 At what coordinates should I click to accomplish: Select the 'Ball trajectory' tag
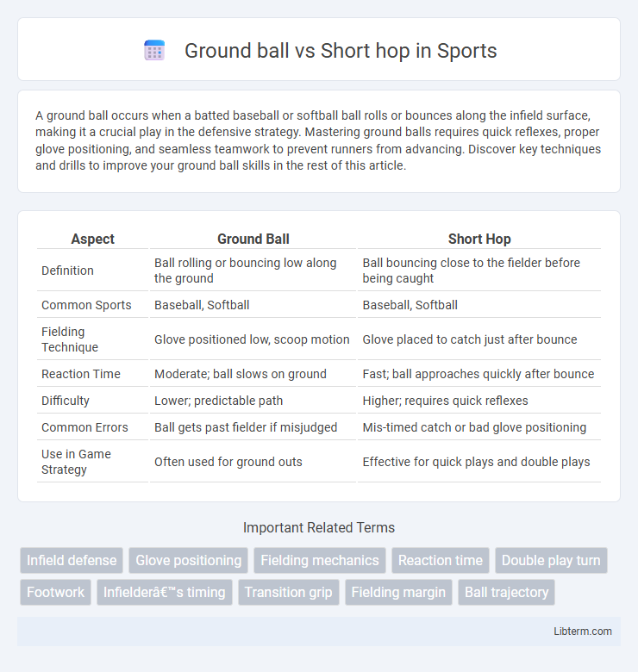(x=506, y=592)
